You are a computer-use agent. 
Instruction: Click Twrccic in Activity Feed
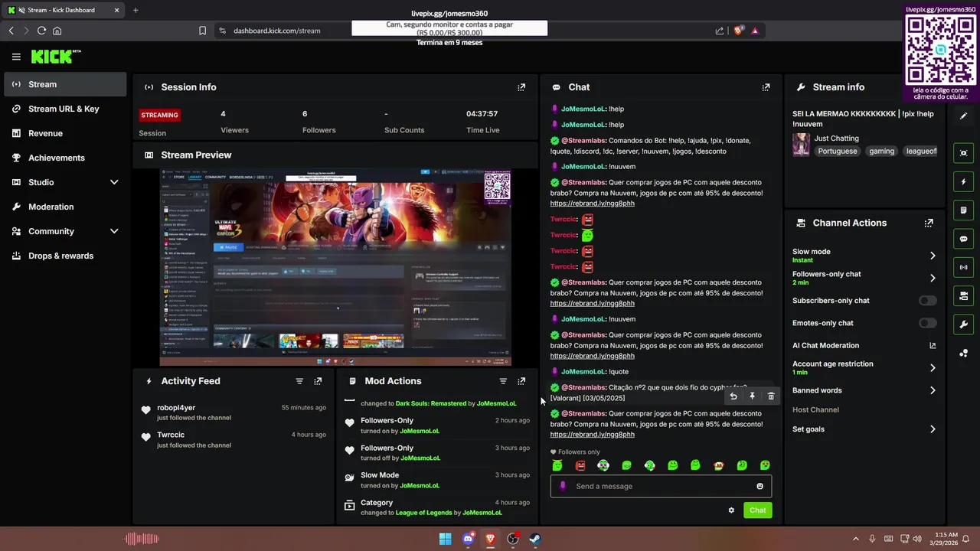click(171, 435)
